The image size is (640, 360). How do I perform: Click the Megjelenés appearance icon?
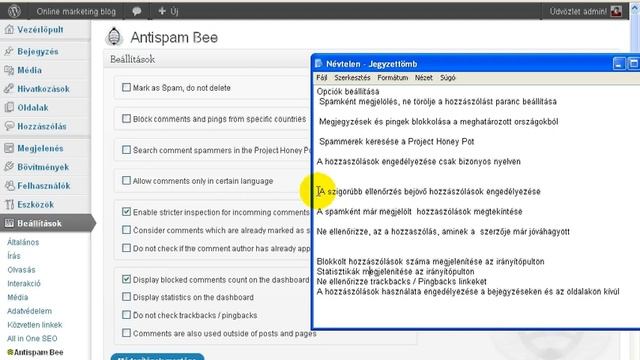[9, 148]
